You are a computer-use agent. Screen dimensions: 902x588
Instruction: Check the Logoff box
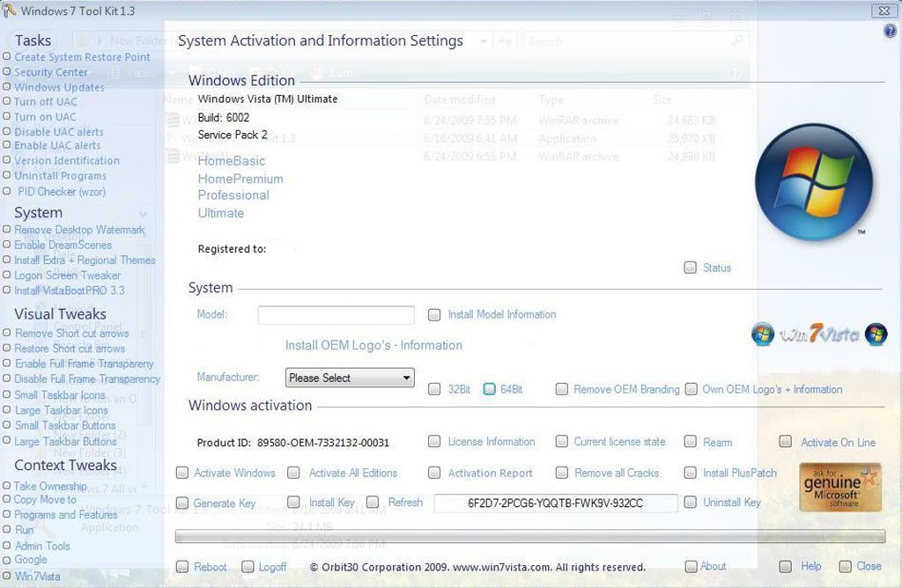click(x=248, y=567)
